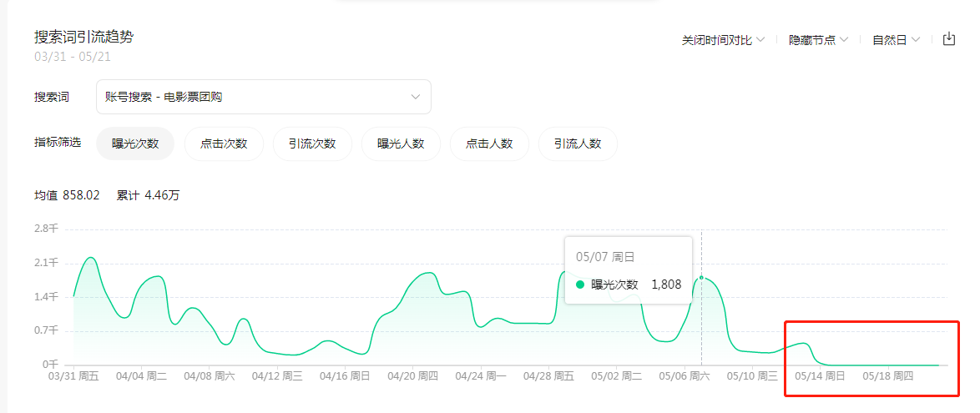Screen dimensions: 980x413
Task: Click the 04/24 周一 axis label
Action: click(x=481, y=377)
